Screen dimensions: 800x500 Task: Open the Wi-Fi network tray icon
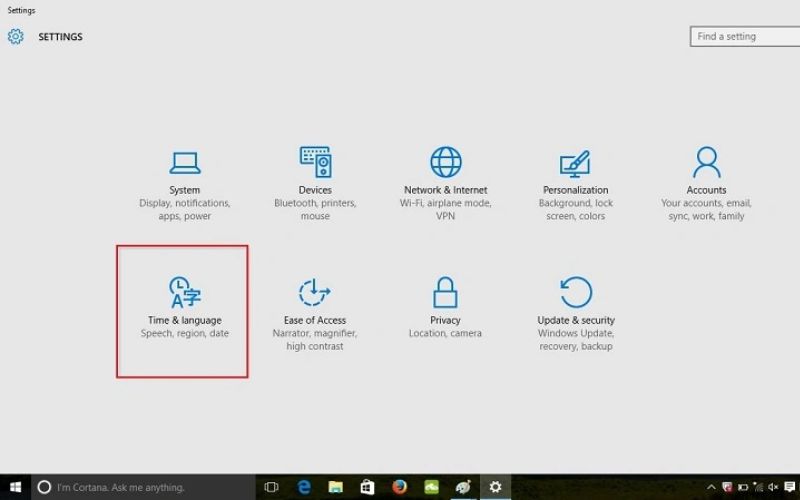pos(758,487)
